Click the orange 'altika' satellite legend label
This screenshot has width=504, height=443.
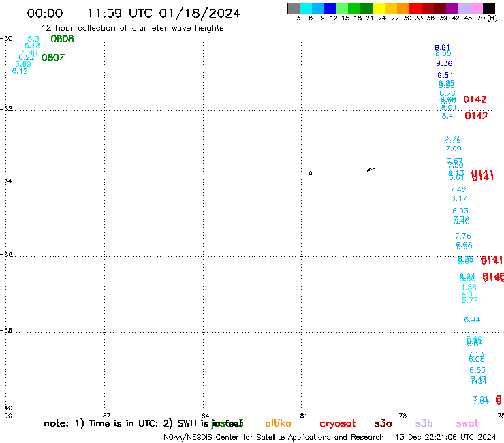(278, 423)
